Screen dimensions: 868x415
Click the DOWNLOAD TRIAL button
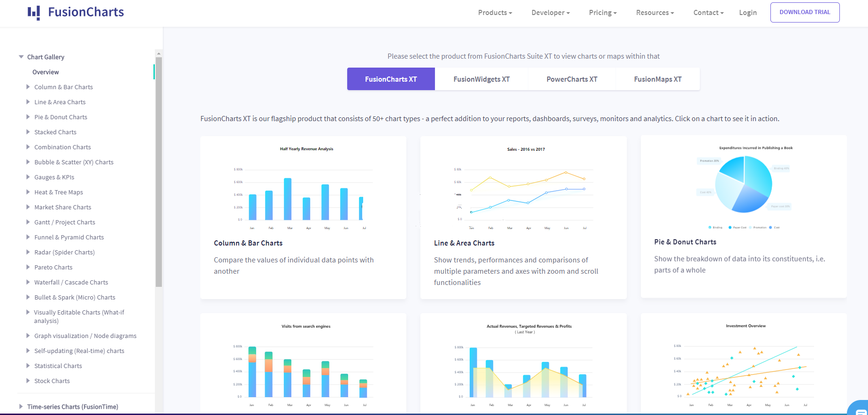click(805, 12)
